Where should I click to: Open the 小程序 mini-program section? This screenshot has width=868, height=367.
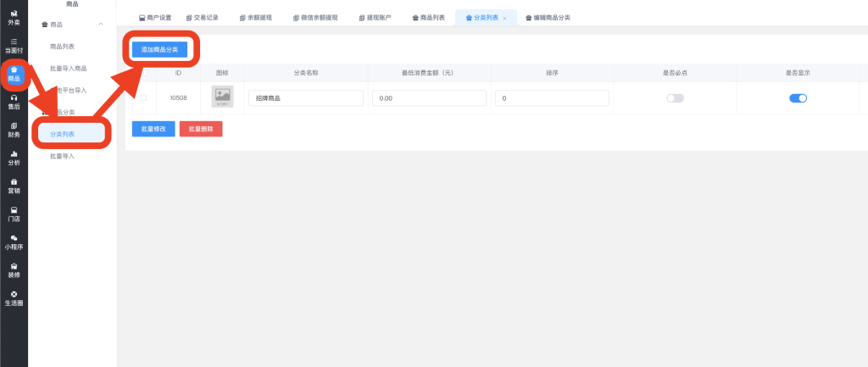14,242
